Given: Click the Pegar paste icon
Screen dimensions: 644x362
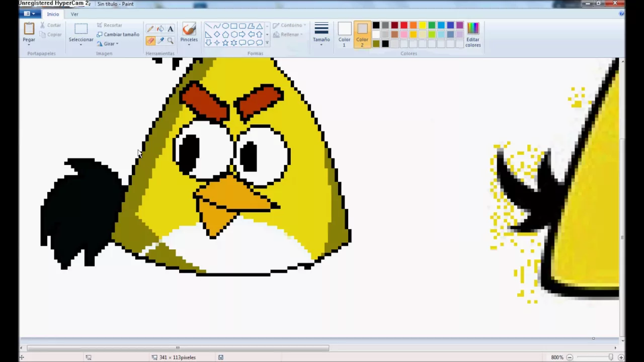Looking at the screenshot, I should [x=29, y=29].
